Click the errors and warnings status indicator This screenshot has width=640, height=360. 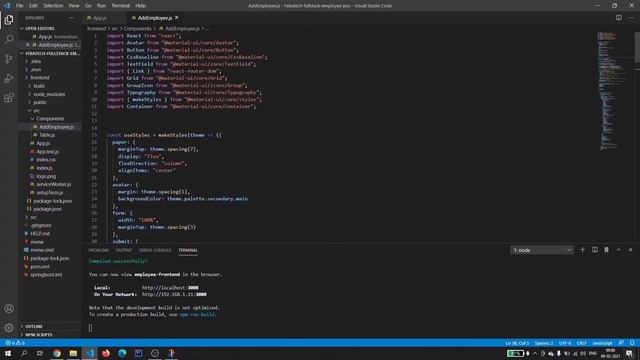point(15,343)
